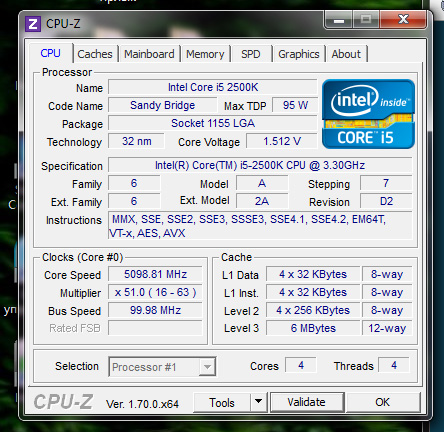The height and width of the screenshot is (432, 444).
Task: Select the SPD tab
Action: (x=251, y=54)
